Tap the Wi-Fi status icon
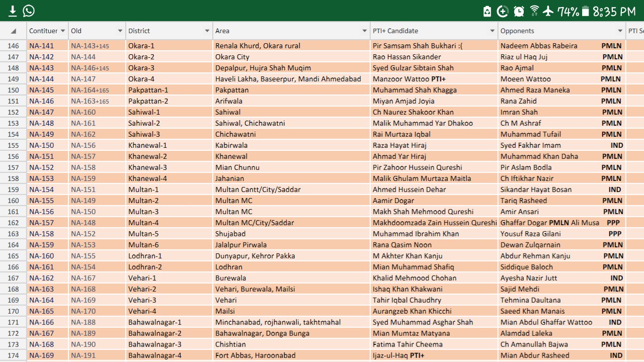The image size is (644, 362). pyautogui.click(x=534, y=11)
